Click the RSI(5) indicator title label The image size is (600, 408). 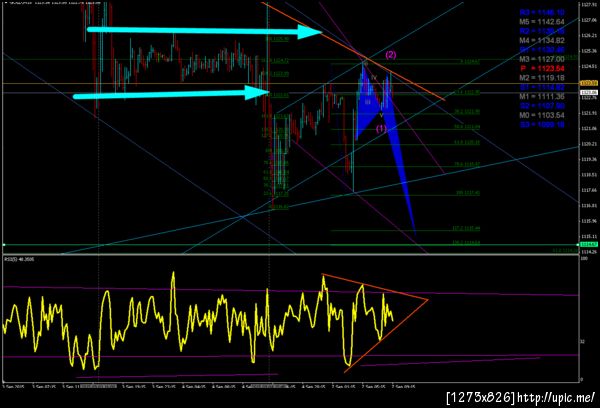click(19, 259)
